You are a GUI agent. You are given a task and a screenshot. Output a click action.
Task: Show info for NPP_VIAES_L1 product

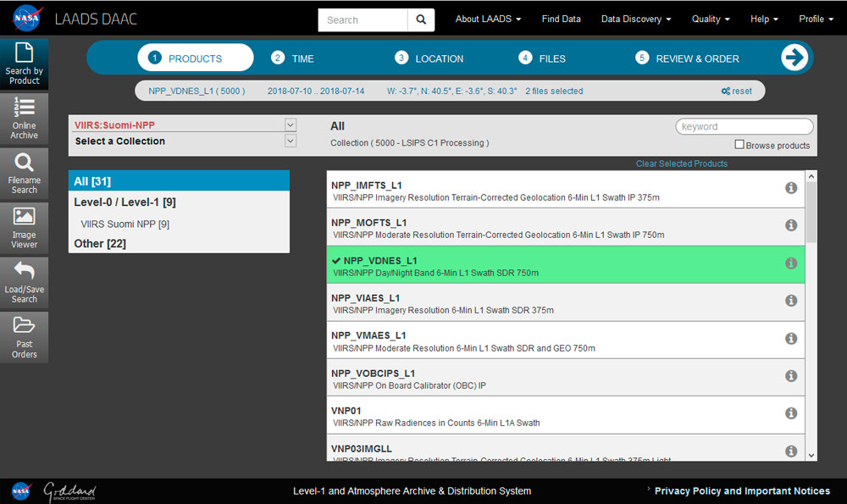[x=791, y=300]
